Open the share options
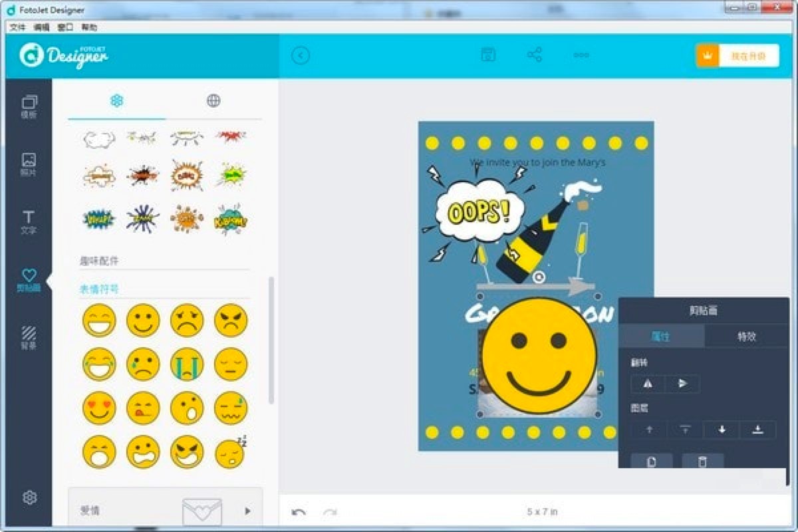 pos(534,55)
